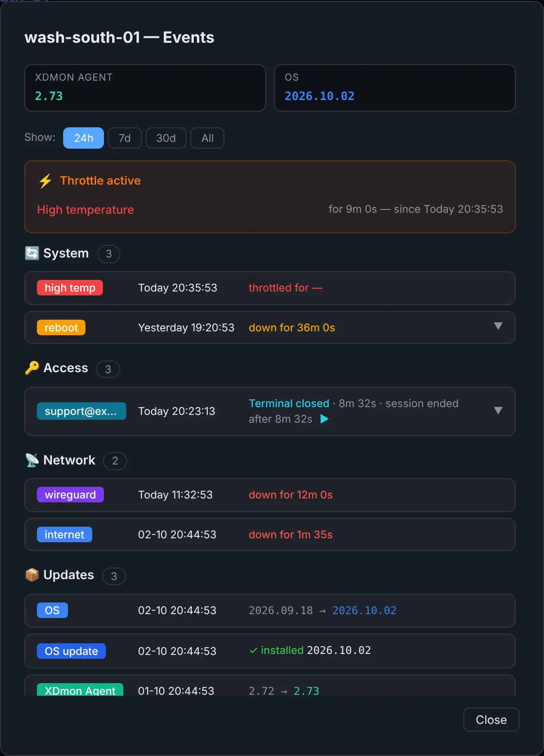This screenshot has width=544, height=756.
Task: Click the Updates section heading
Action: (68, 575)
